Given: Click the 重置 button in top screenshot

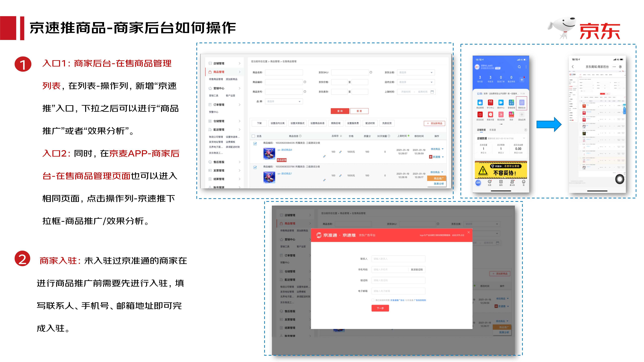Looking at the screenshot, I should coord(359,111).
